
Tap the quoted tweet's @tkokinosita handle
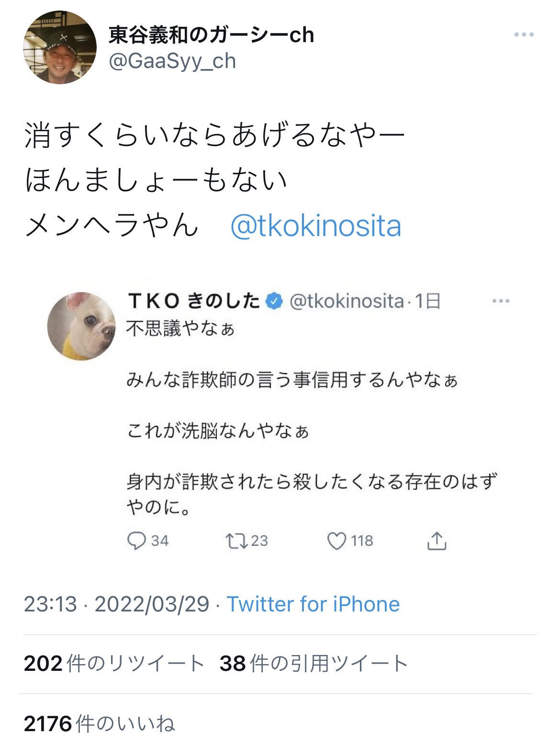point(347,301)
